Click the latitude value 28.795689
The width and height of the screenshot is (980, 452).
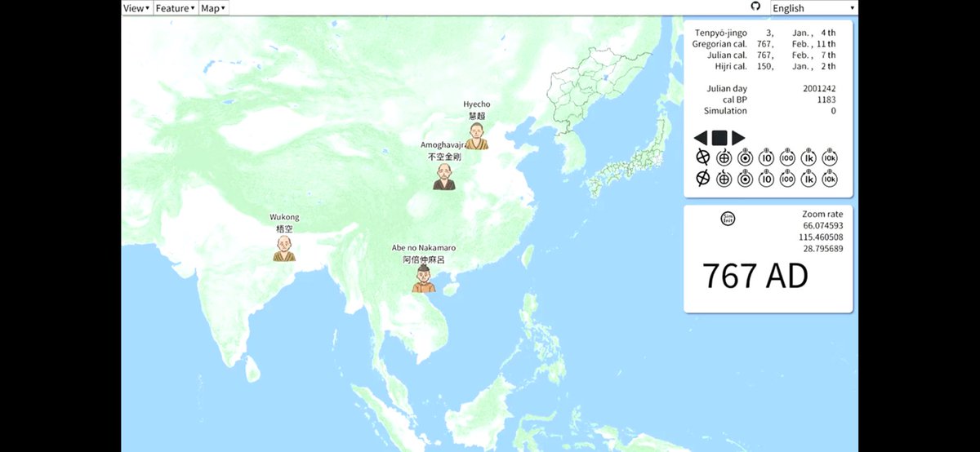click(x=823, y=248)
